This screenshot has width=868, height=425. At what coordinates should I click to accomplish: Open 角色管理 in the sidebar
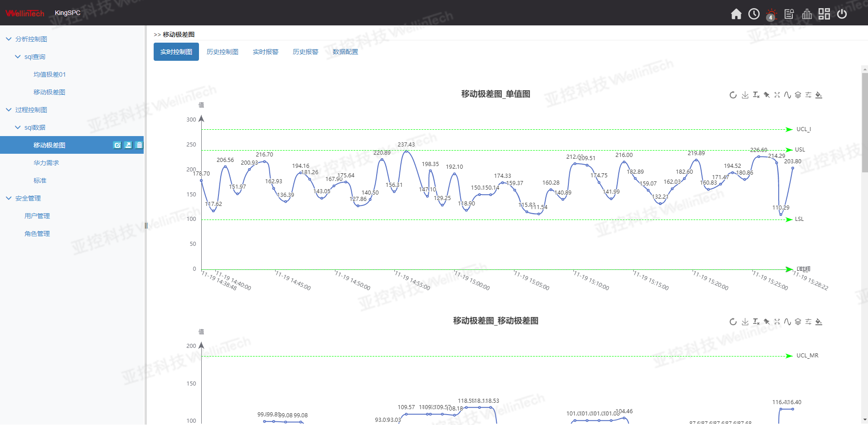(37, 234)
